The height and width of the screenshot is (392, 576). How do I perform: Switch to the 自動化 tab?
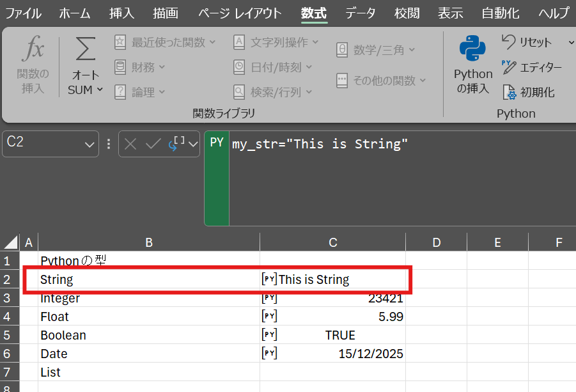[501, 13]
